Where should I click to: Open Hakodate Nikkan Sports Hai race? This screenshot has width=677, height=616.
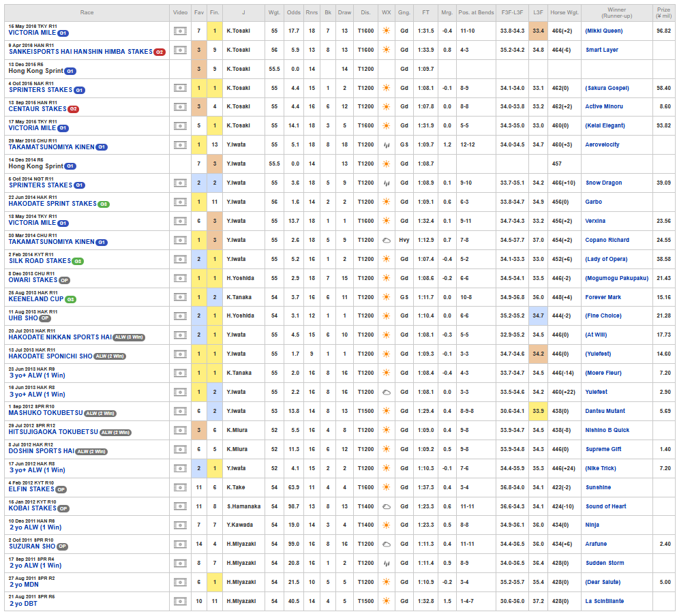(x=60, y=337)
